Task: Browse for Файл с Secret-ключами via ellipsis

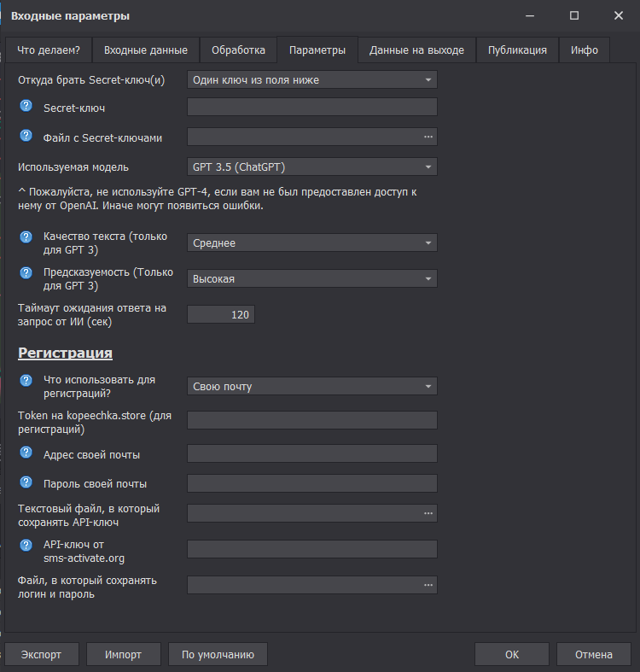Action: (428, 137)
